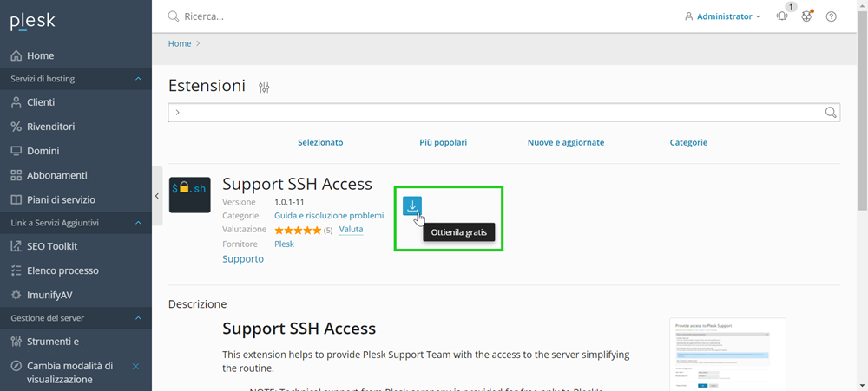This screenshot has height=391, width=868.
Task: Click the version text 1.0.1-11
Action: [290, 202]
